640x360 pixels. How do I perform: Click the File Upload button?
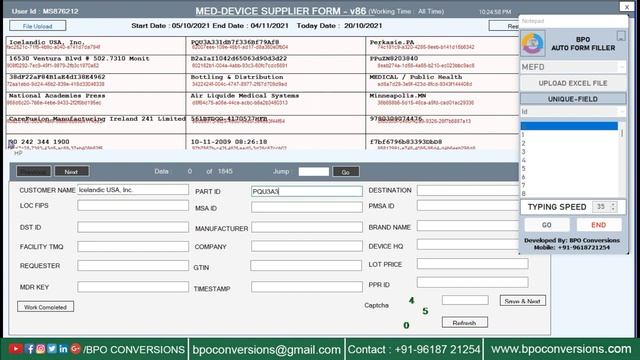pos(38,26)
